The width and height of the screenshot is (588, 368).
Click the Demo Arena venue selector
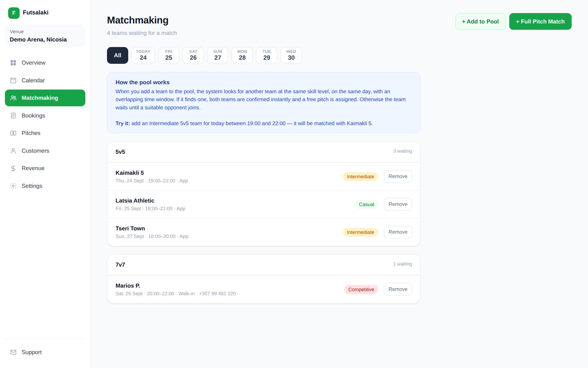point(45,36)
